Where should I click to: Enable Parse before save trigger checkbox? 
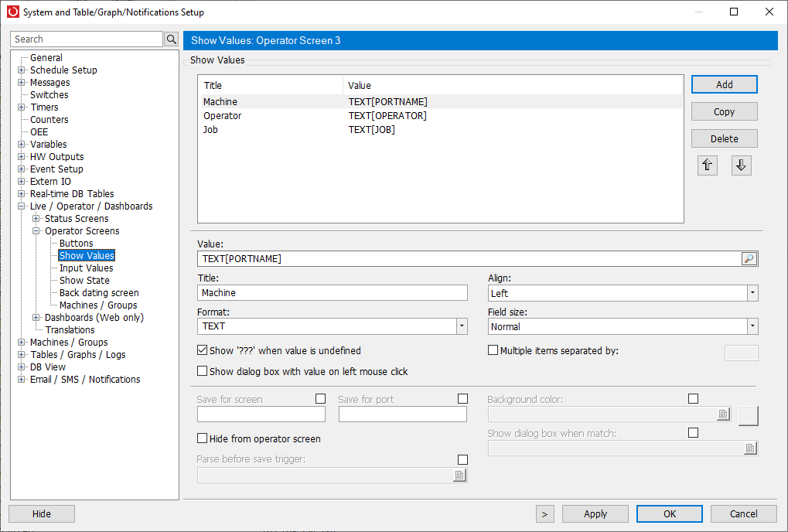coord(463,459)
